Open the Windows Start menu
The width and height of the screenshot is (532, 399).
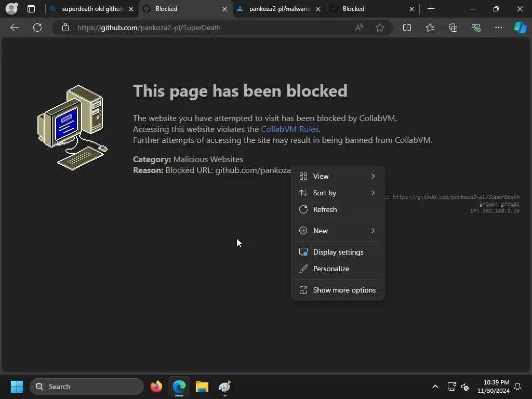click(17, 387)
